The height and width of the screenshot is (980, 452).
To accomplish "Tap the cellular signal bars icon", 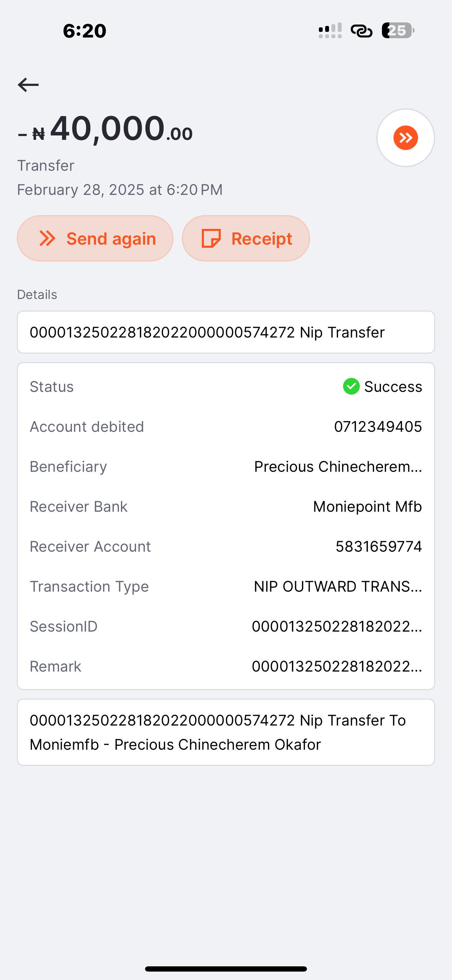I will [330, 30].
